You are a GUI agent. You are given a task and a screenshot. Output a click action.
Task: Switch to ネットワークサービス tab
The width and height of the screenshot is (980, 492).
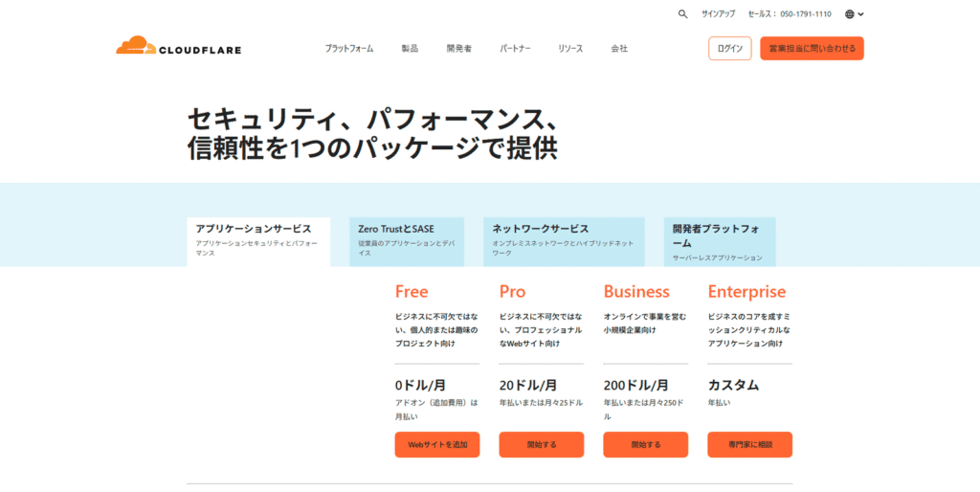pos(564,241)
